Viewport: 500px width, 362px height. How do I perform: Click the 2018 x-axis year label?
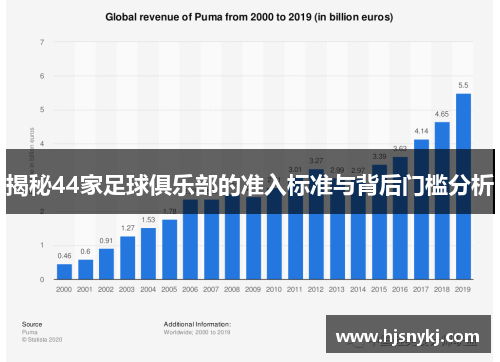tap(442, 289)
